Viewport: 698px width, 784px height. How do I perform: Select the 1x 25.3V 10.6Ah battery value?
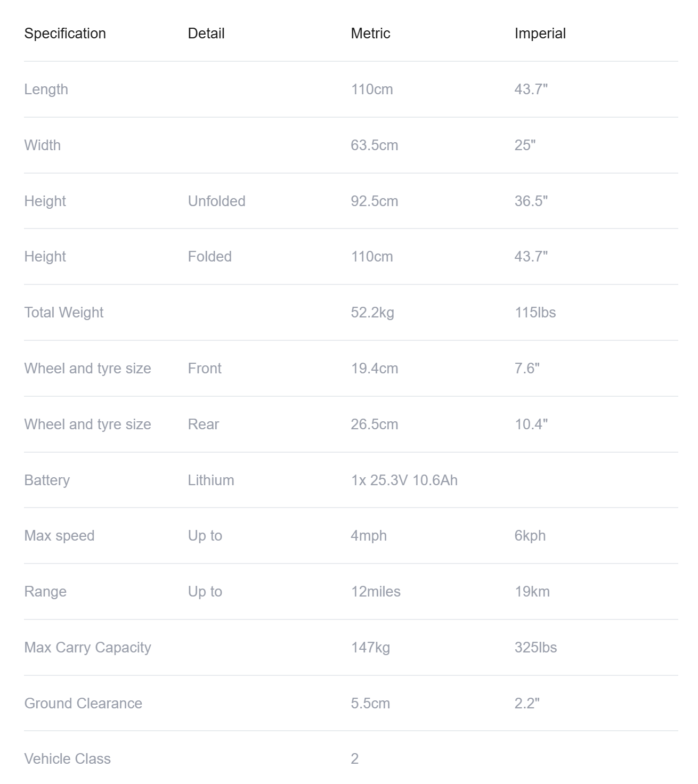pyautogui.click(x=404, y=480)
